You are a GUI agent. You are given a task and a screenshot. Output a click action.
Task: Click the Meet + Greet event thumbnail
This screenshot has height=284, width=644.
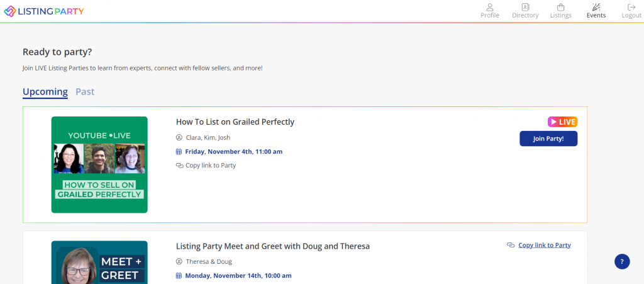click(x=99, y=262)
